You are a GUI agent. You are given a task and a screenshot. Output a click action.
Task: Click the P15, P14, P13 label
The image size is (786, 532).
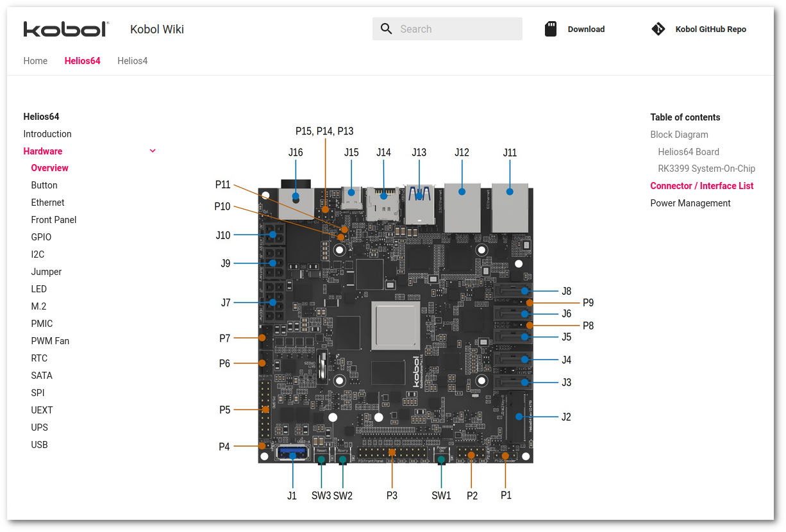pos(324,131)
